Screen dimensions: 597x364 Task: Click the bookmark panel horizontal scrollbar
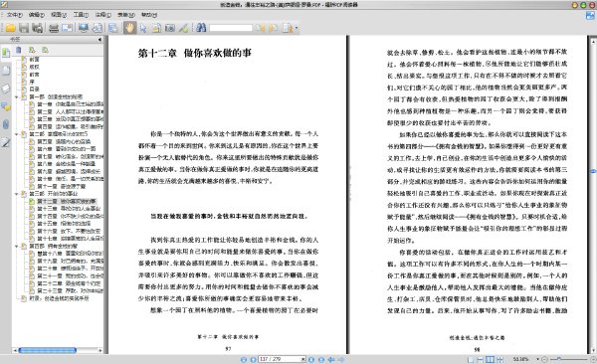(x=48, y=350)
